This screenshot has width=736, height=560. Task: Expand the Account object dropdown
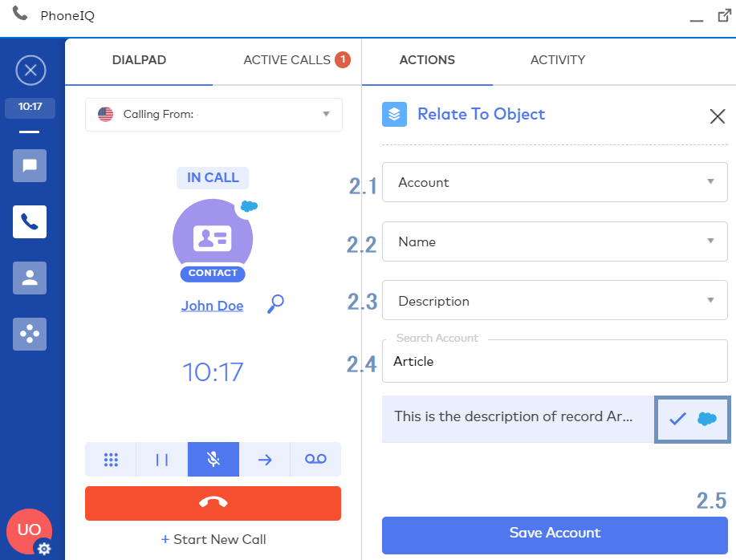[555, 182]
